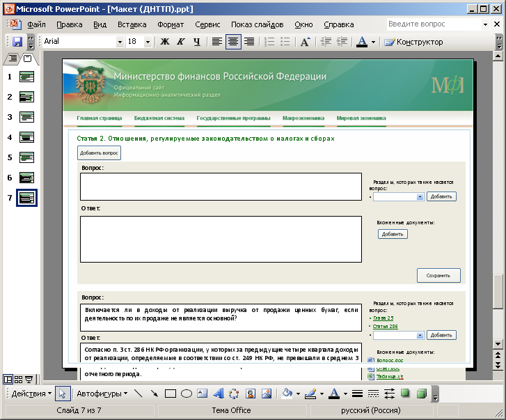Toggle Italic formatting (К)
Viewport: 506px width, 420px height.
coord(181,42)
